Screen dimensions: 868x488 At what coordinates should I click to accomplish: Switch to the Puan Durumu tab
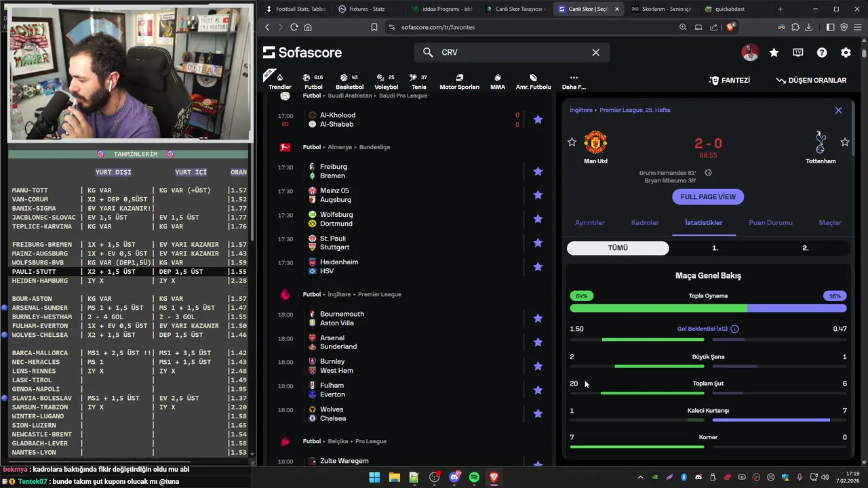(x=770, y=222)
